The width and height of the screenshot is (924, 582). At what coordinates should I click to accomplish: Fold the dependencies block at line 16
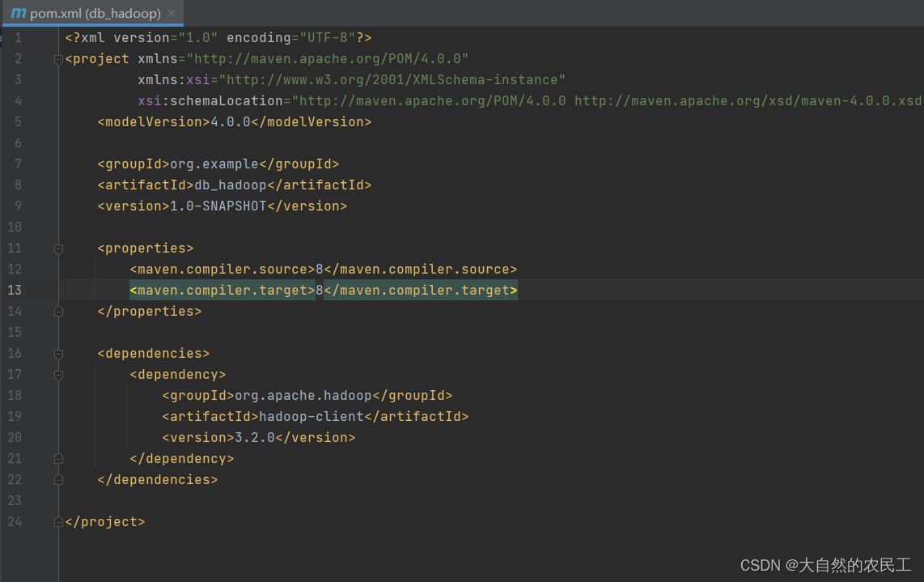pos(58,354)
